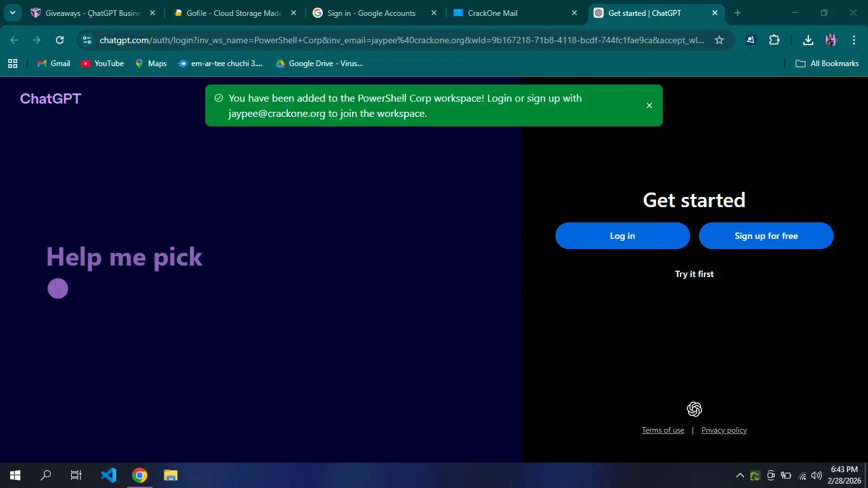
Task: Open the NVIDIA tray icon
Action: click(x=755, y=475)
